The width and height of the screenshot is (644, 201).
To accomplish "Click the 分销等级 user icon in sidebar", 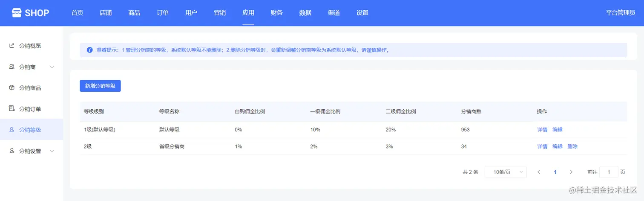I will tap(12, 130).
